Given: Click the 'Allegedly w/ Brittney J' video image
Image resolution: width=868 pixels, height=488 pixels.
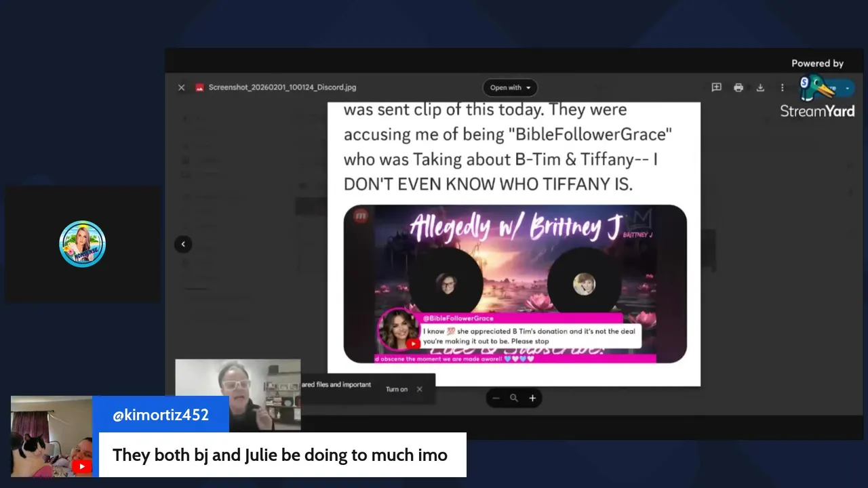Looking at the screenshot, I should pos(515,284).
